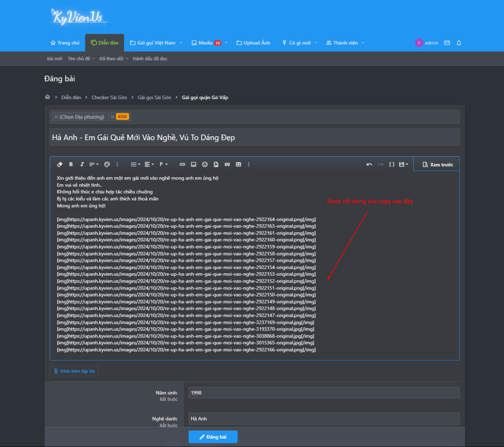Open Bài mới sub-navigation link
Screen dimensions: 504x447
pos(55,58)
